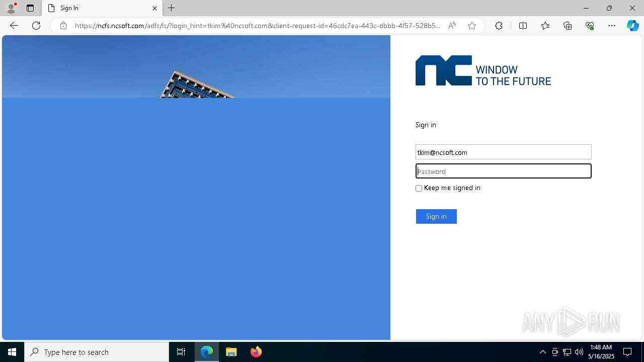Open a new tab with plus
Screen dimensions: 644x362
(x=172, y=8)
